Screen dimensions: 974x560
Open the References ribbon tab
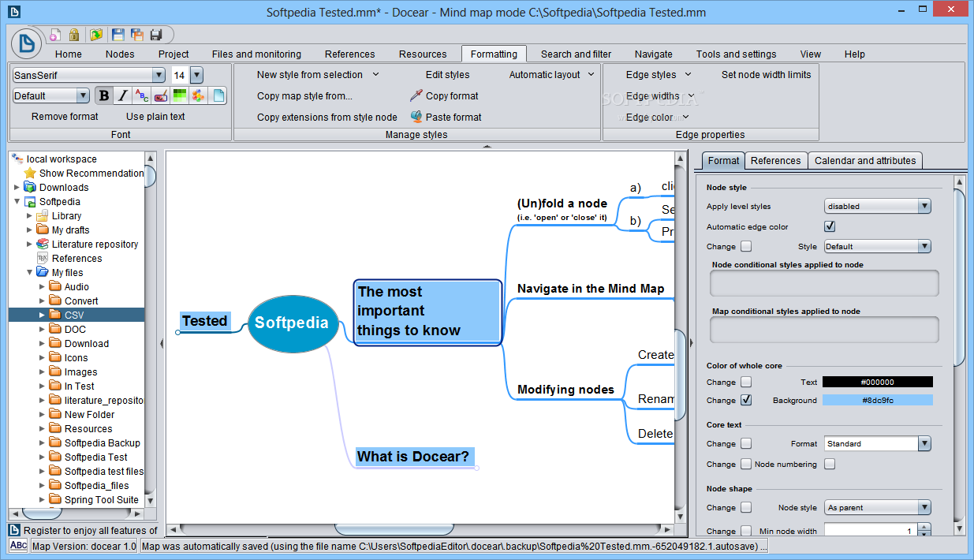coord(350,54)
